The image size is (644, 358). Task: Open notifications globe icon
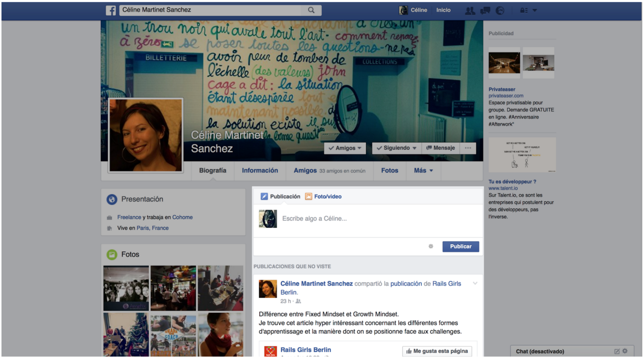point(500,11)
